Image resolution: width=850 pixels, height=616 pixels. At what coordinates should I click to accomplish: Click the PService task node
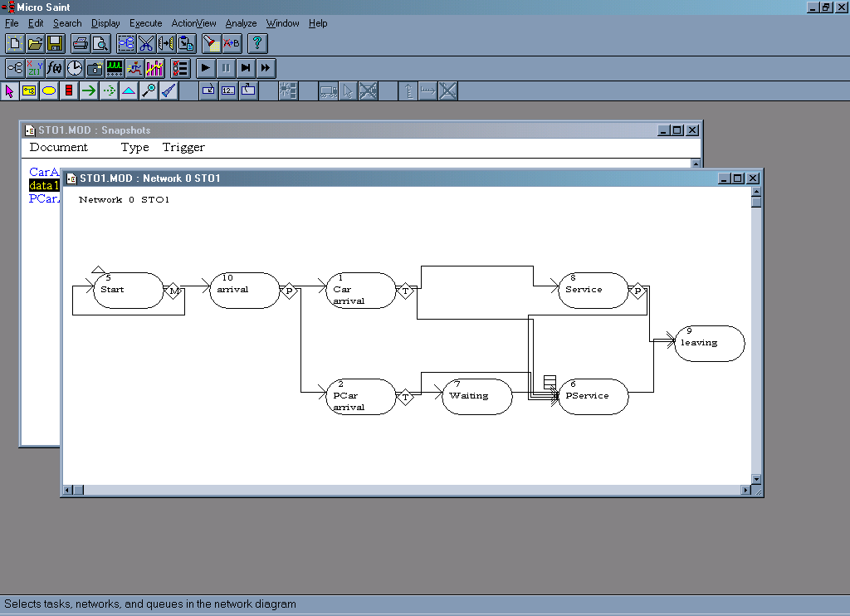click(x=593, y=397)
